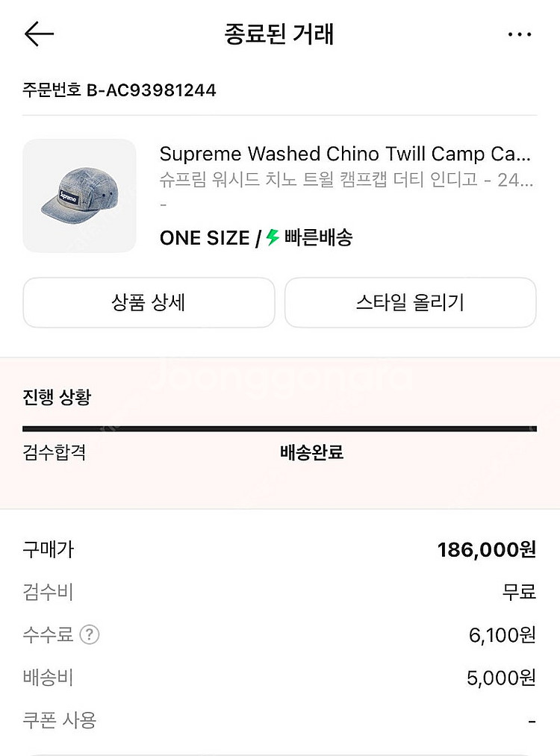
Task: Tap the 검수합격 status label
Action: click(55, 452)
